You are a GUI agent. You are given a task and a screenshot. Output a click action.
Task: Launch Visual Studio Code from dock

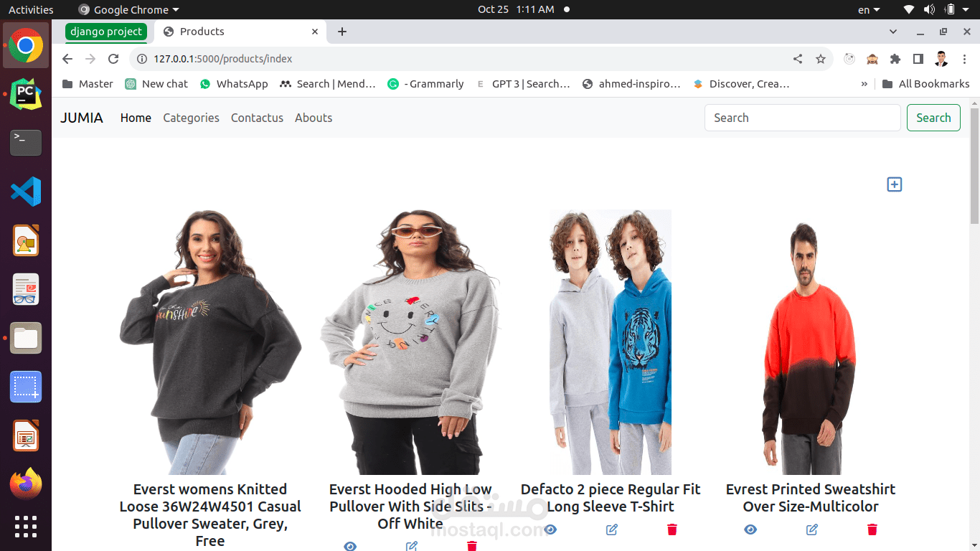point(26,192)
